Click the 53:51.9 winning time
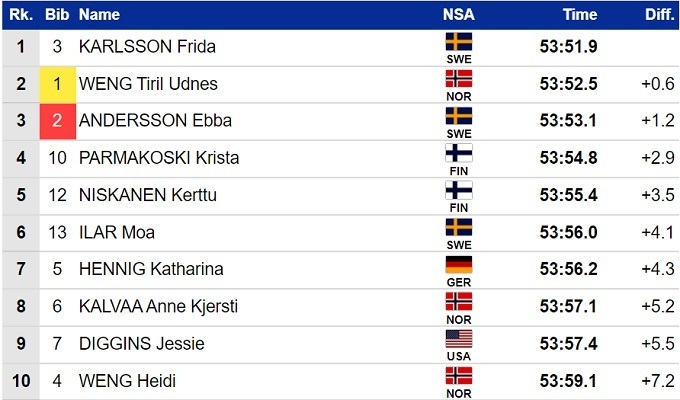Screen dimensions: 680x400 click(x=569, y=47)
